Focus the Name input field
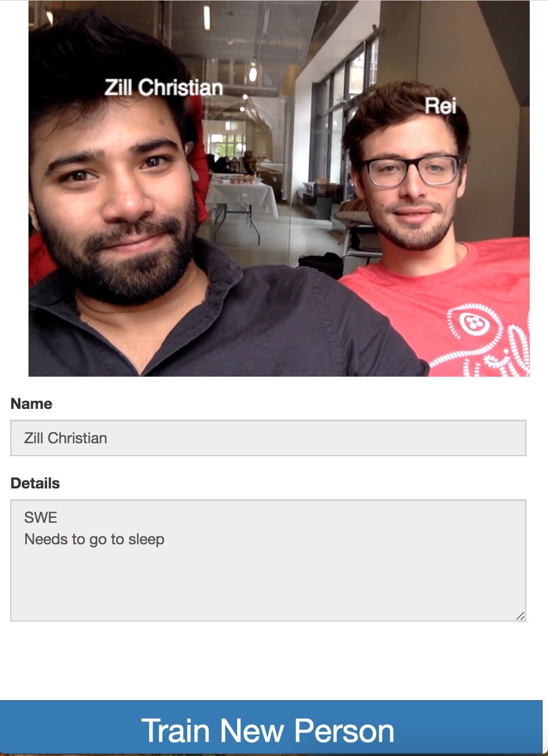The width and height of the screenshot is (548, 756). coord(268,438)
